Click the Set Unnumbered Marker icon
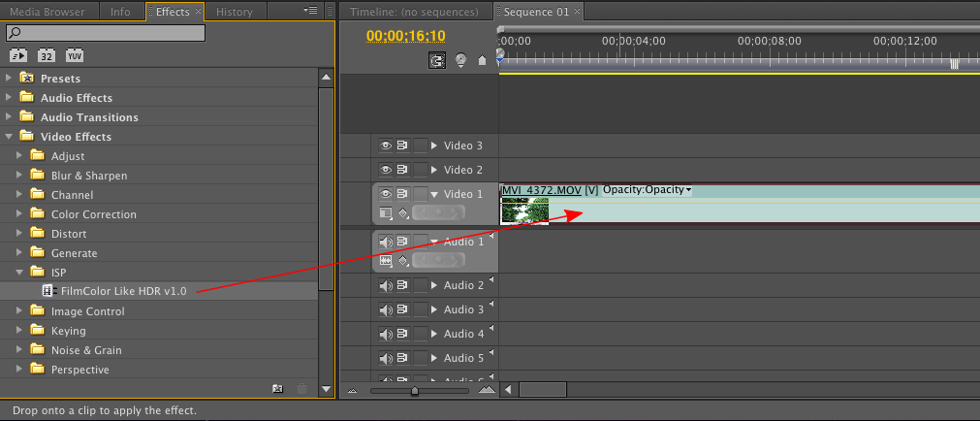 (482, 61)
